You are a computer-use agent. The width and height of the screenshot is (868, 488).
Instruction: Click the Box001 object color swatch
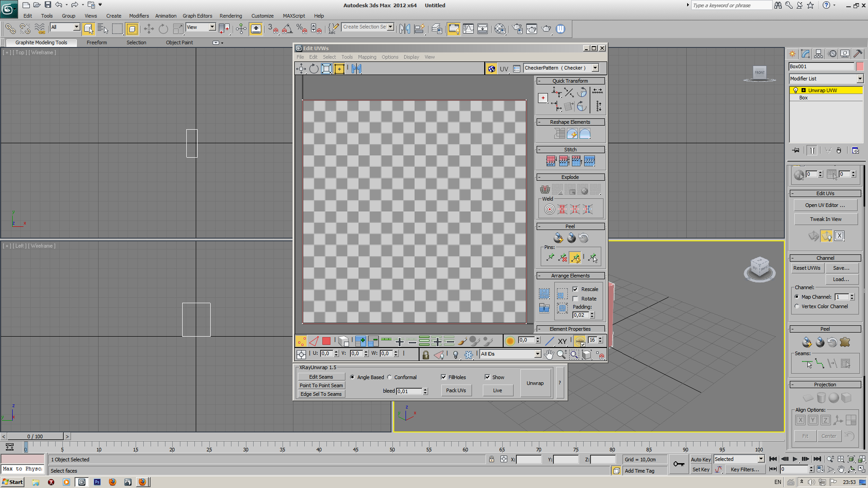(x=860, y=66)
